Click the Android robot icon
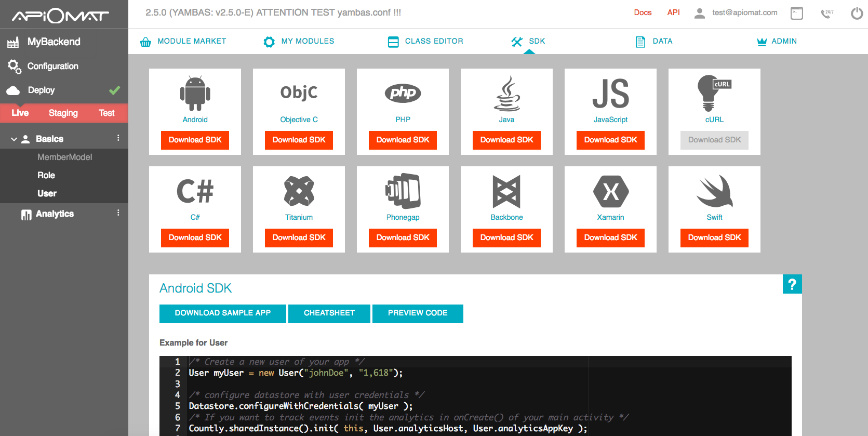The image size is (868, 436). click(195, 94)
